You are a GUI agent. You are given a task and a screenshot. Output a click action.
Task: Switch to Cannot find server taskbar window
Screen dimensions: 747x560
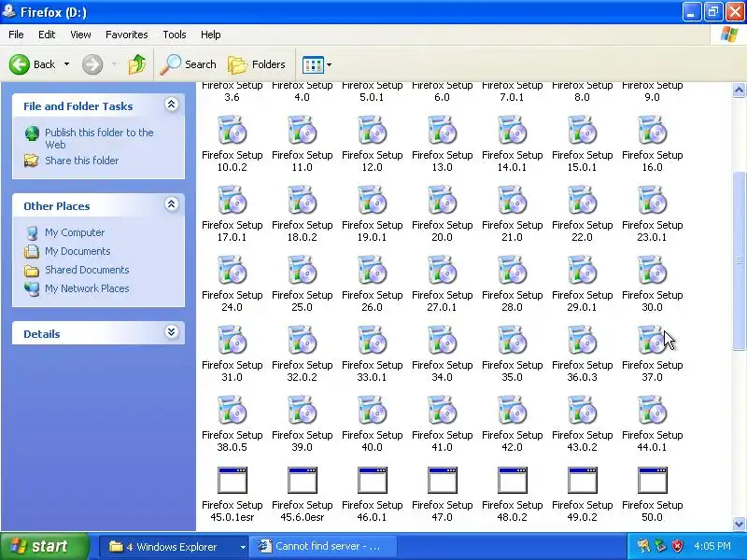click(x=323, y=547)
